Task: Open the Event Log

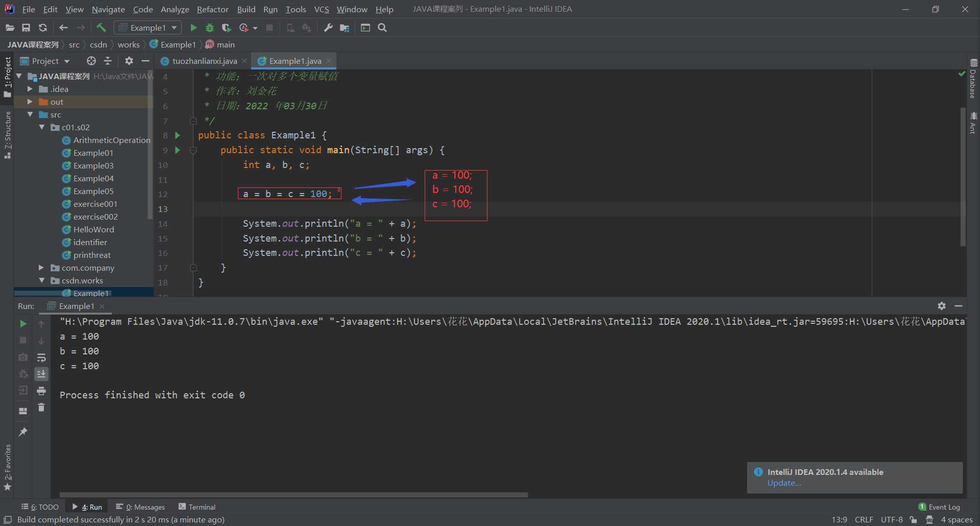Action: pos(939,507)
